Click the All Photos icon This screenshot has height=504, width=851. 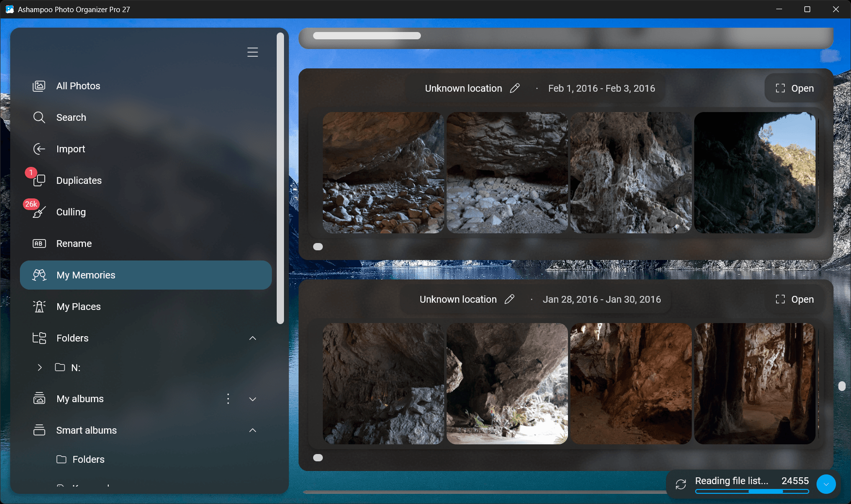click(39, 86)
